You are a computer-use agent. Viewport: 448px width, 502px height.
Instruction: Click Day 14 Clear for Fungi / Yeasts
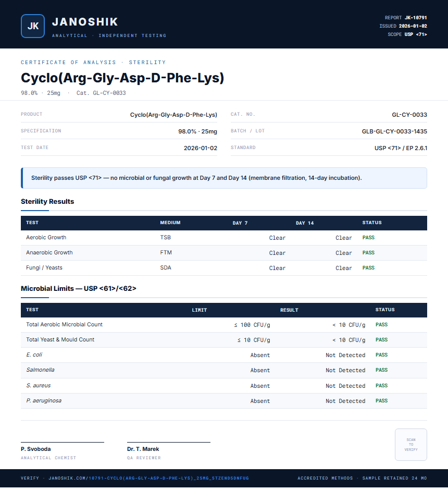point(344,268)
